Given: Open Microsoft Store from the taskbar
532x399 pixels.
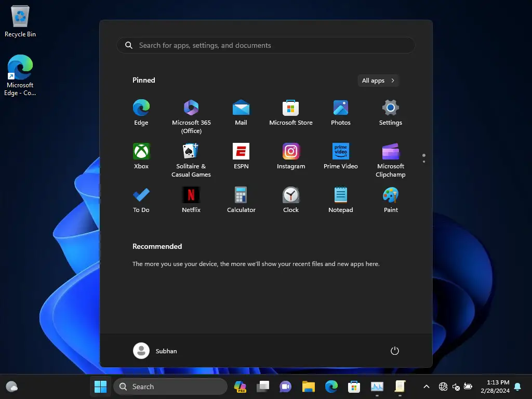Looking at the screenshot, I should coord(354,387).
